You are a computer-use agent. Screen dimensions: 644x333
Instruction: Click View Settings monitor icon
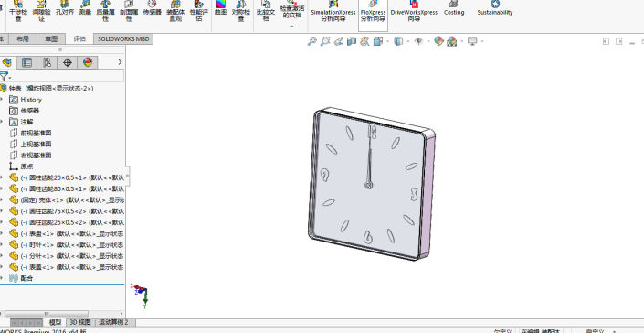click(472, 41)
